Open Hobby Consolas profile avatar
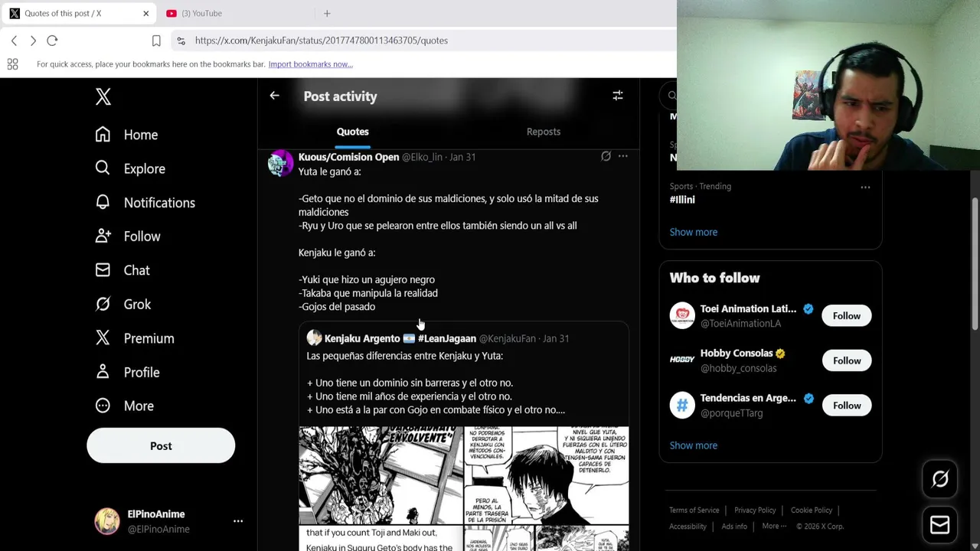The image size is (980, 551). coord(682,360)
